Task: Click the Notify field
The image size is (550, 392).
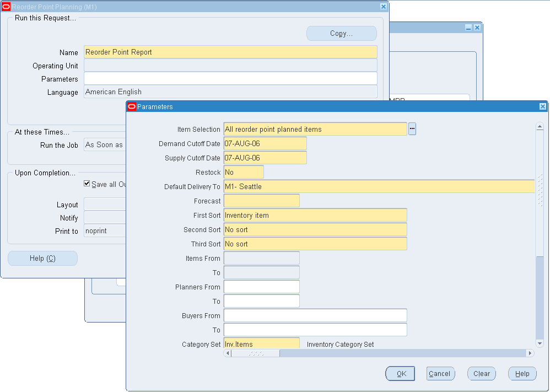Action: pyautogui.click(x=105, y=218)
